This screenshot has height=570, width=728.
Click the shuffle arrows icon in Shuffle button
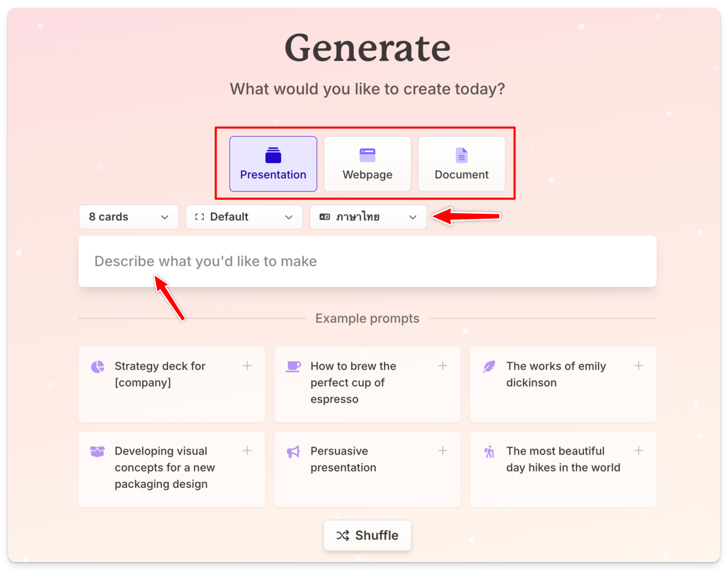[342, 535]
